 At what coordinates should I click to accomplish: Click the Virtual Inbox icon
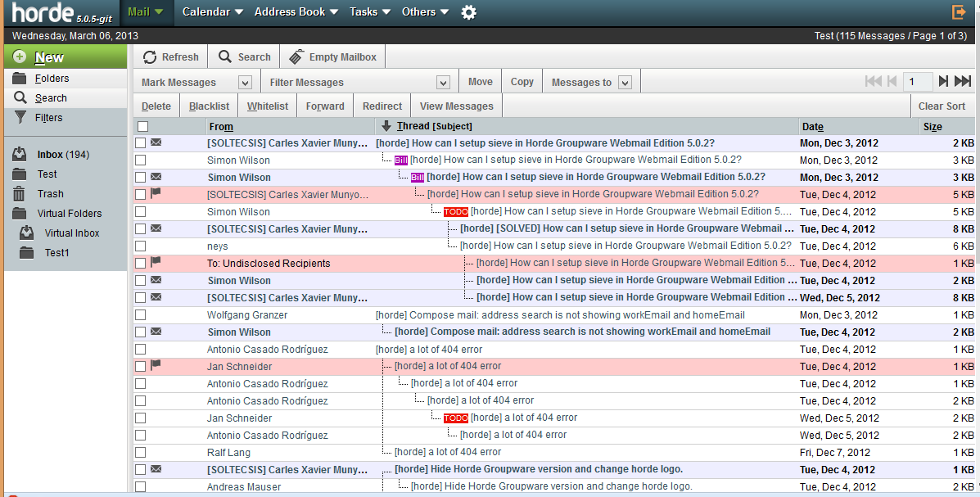[x=27, y=233]
